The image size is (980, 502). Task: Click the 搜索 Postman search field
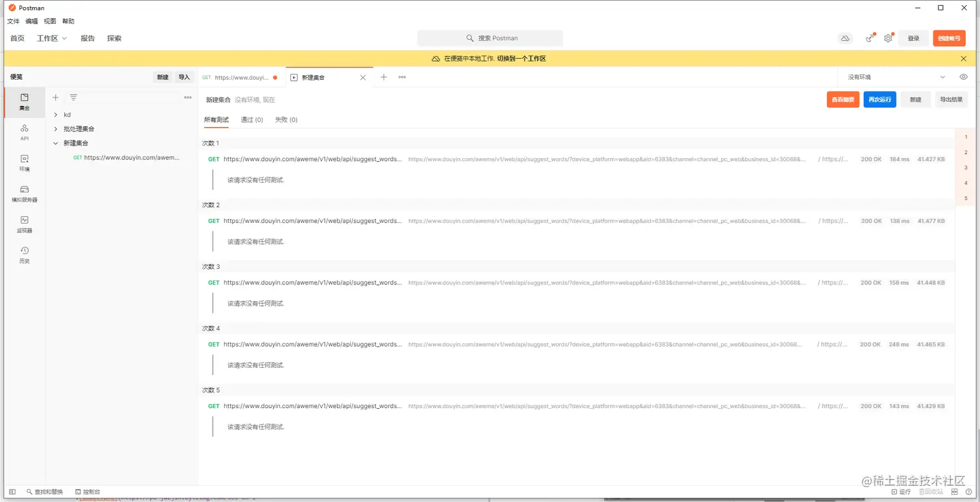[490, 38]
